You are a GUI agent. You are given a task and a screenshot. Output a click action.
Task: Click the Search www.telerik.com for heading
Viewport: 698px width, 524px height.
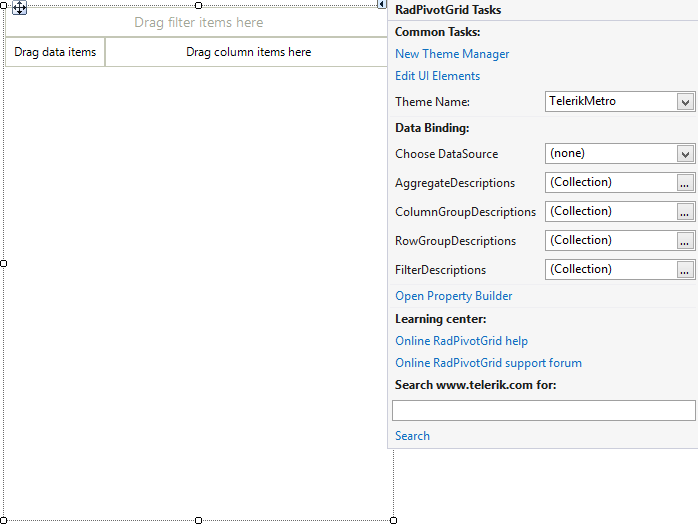coord(475,385)
